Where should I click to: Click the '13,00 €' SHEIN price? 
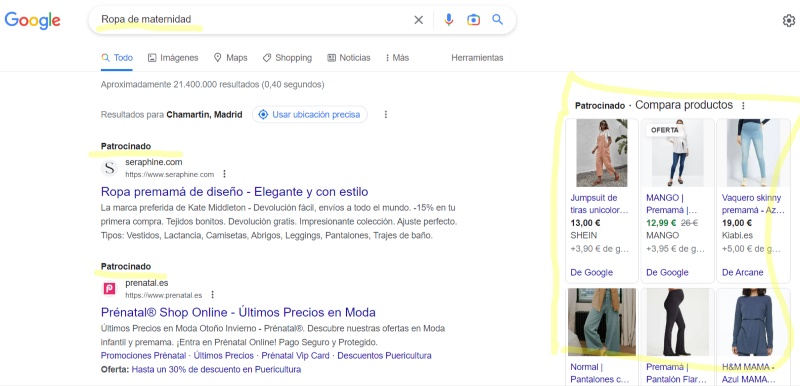pos(585,223)
